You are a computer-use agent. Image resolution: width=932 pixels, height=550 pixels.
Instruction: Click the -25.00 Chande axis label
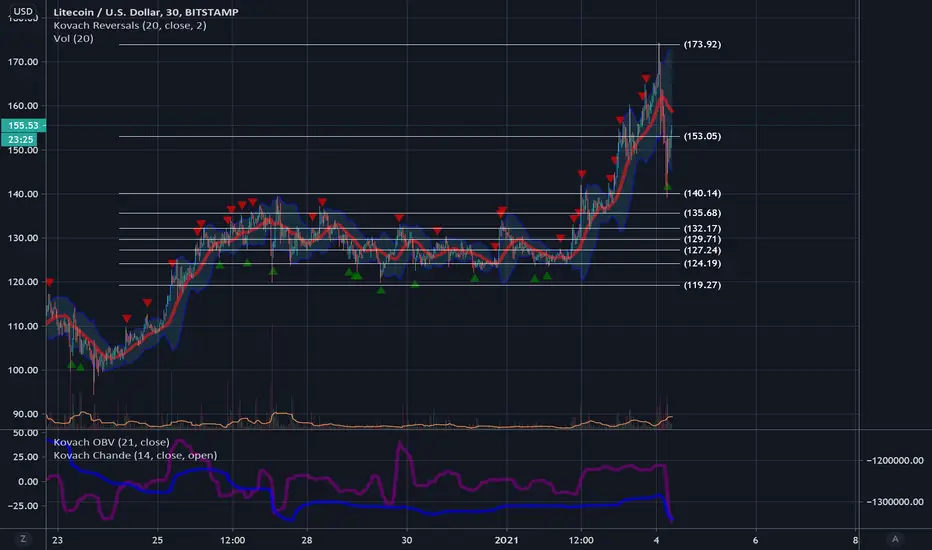click(x=25, y=506)
